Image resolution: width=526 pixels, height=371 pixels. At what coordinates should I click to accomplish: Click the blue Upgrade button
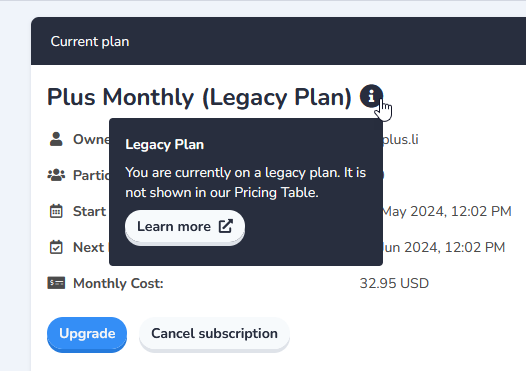[87, 334]
